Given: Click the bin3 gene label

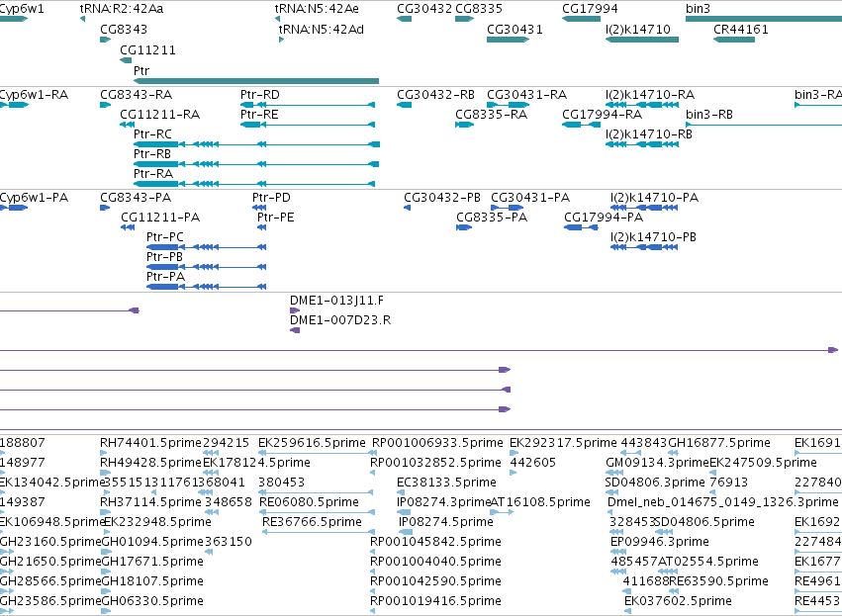Looking at the screenshot, I should pos(699,9).
